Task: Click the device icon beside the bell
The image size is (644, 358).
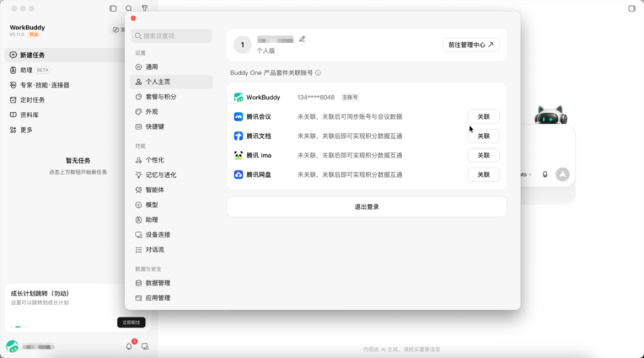Action: pyautogui.click(x=145, y=347)
